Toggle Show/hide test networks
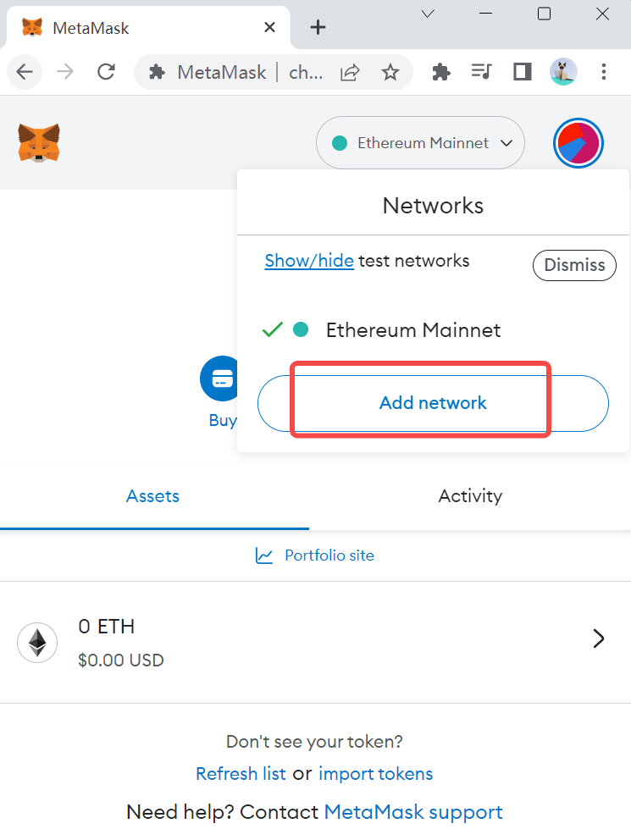 click(x=309, y=261)
